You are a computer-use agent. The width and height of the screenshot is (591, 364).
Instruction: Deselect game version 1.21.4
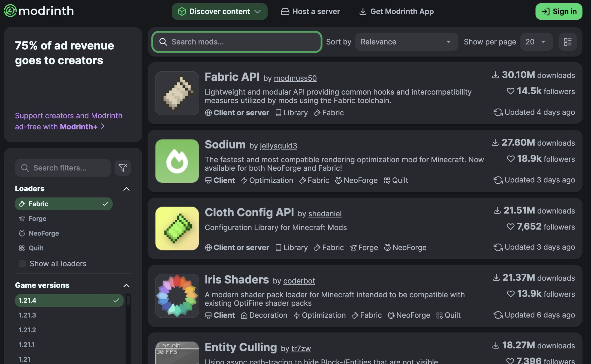(69, 300)
